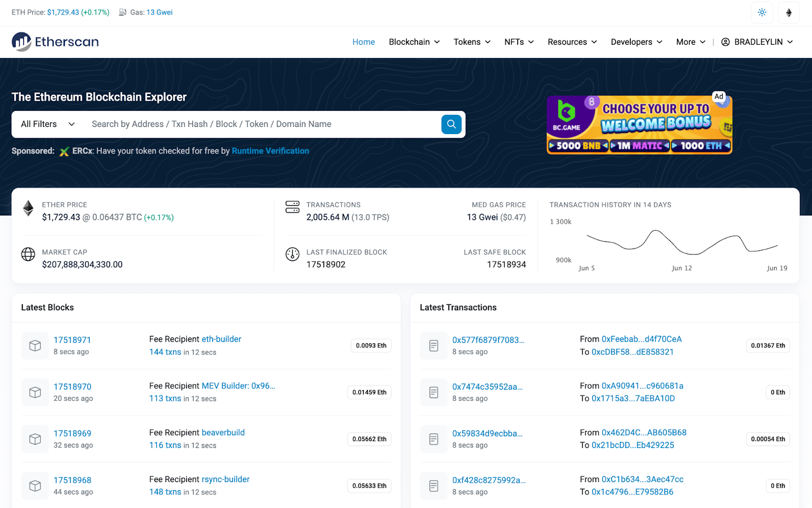The height and width of the screenshot is (508, 812).
Task: Open the BC.GAME welcome bonus ad banner
Action: tap(639, 124)
